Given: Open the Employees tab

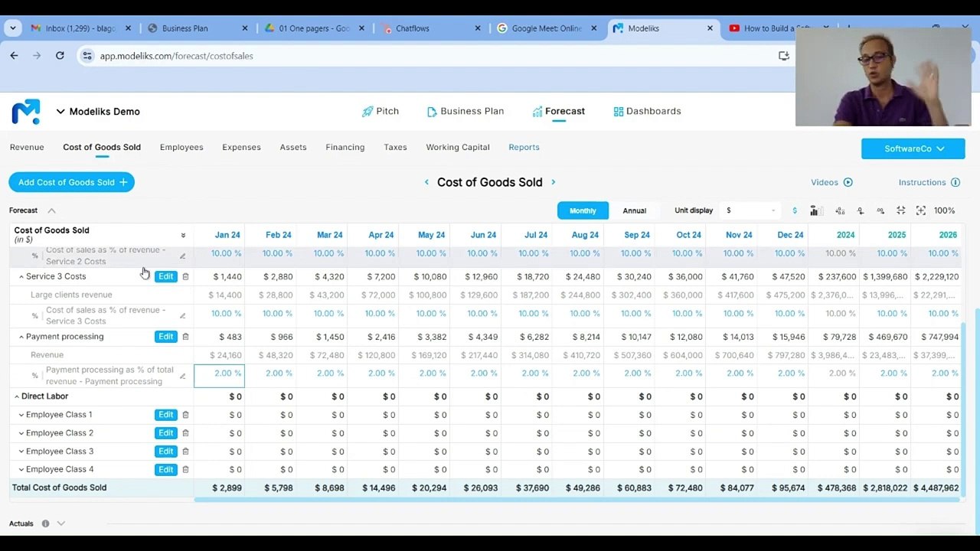Looking at the screenshot, I should pos(181,147).
